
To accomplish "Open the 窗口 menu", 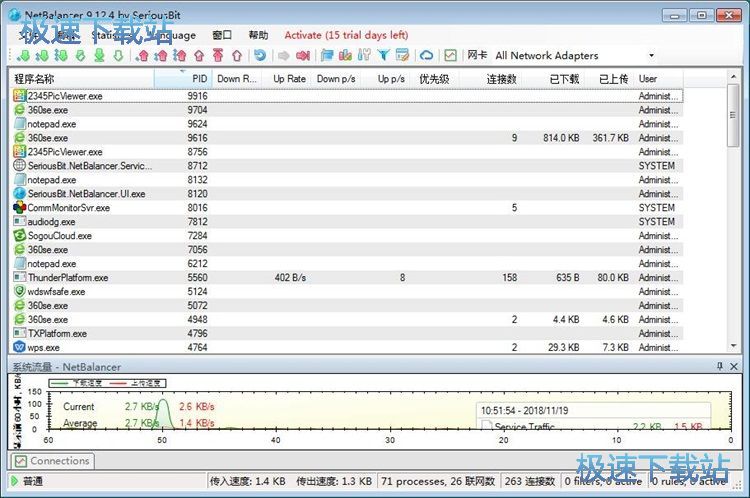I will pos(222,35).
